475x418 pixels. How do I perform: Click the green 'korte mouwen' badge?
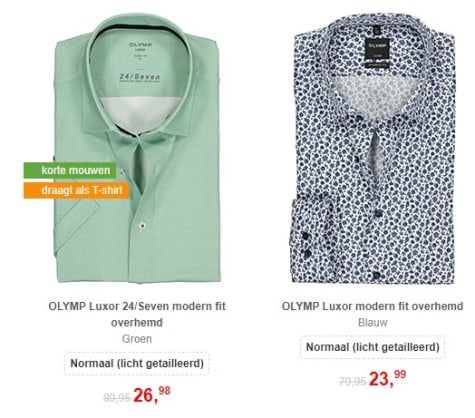70,170
